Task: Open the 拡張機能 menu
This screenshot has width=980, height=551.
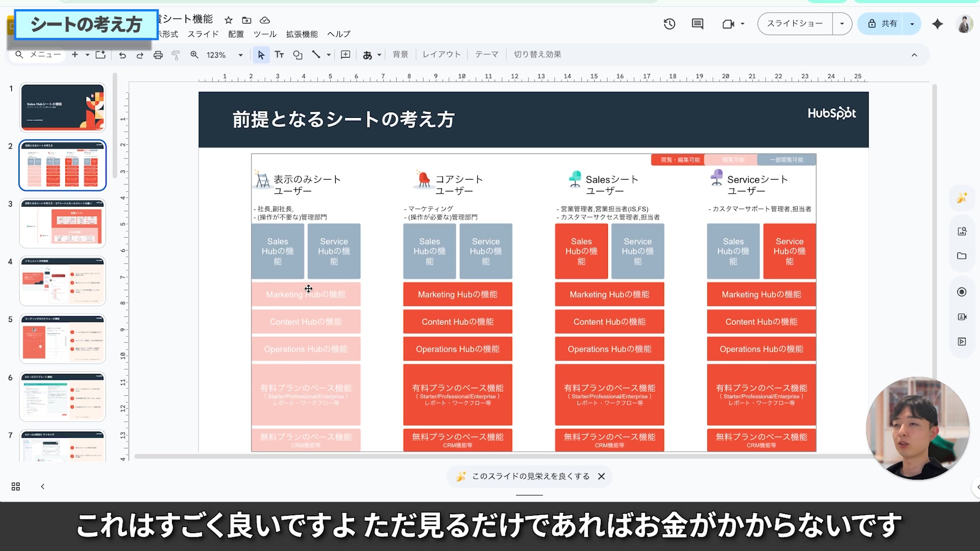Action: tap(301, 34)
